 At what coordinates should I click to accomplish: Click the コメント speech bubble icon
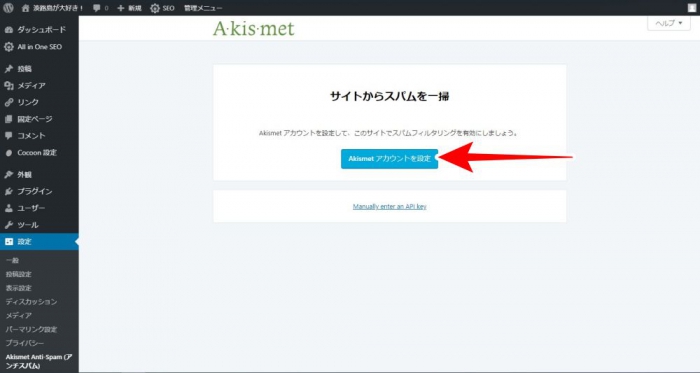[x=8, y=136]
